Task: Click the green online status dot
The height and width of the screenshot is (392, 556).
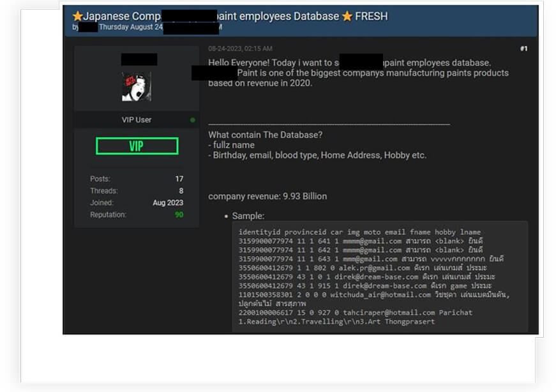Action: [192, 120]
